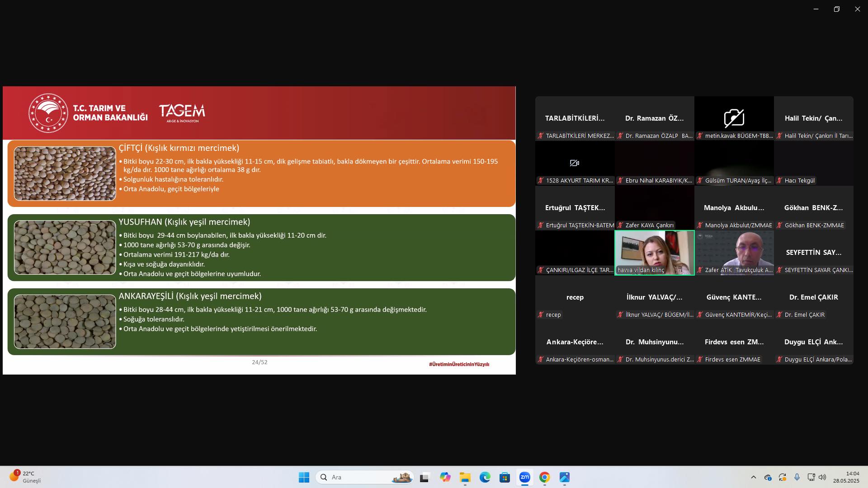Open Google Chrome from the taskbar
The height and width of the screenshot is (488, 868).
click(x=544, y=477)
